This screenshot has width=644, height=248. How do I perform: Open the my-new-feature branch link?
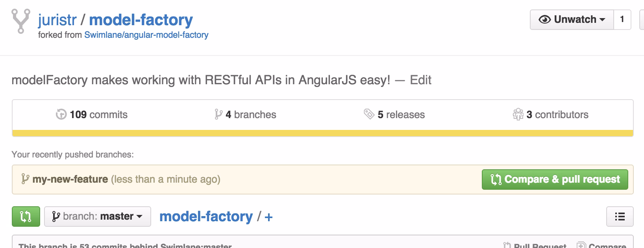(70, 180)
